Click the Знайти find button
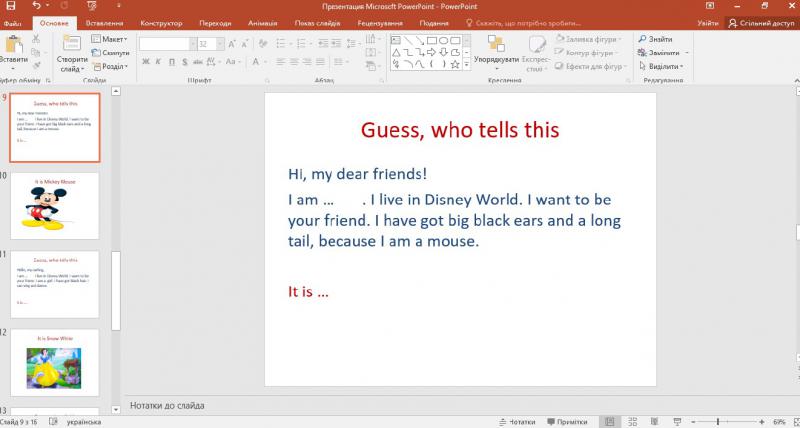The image size is (800, 428). pyautogui.click(x=655, y=39)
